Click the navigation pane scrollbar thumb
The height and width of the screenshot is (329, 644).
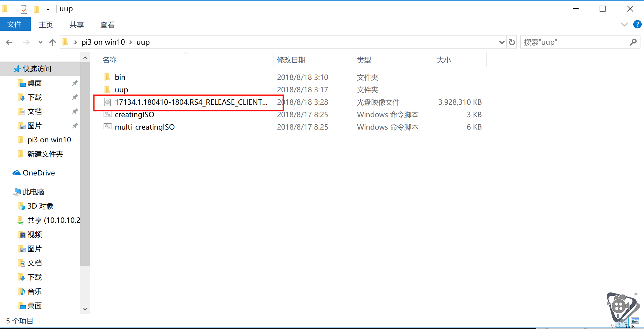point(85,164)
